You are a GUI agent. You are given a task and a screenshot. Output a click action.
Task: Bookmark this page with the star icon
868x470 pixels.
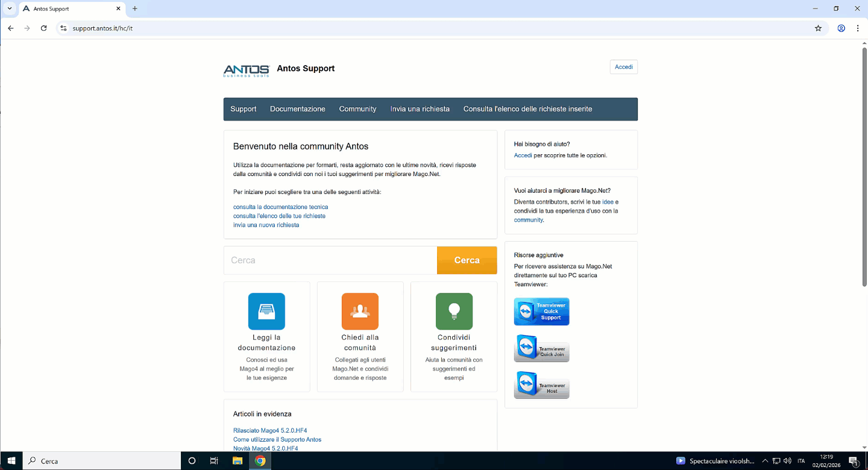(x=818, y=28)
